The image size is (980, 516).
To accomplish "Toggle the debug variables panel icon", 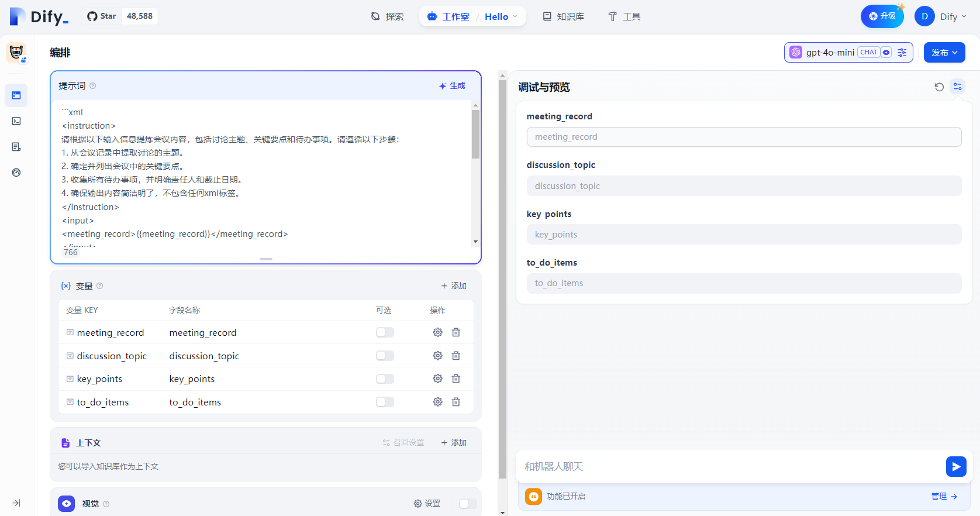I will [958, 87].
